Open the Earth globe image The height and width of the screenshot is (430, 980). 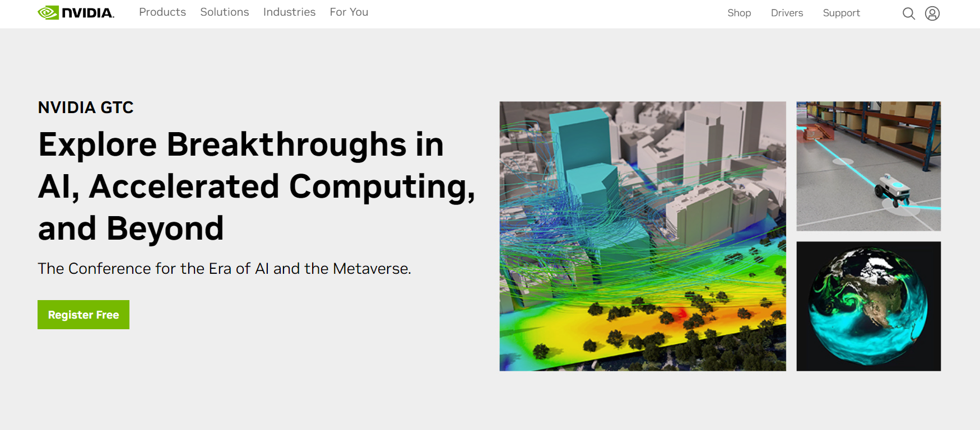click(x=868, y=306)
